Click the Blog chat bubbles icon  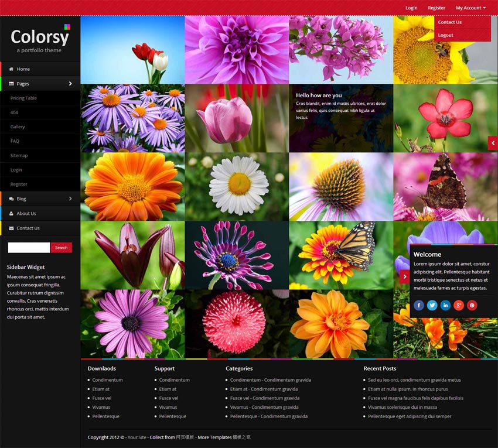point(12,199)
